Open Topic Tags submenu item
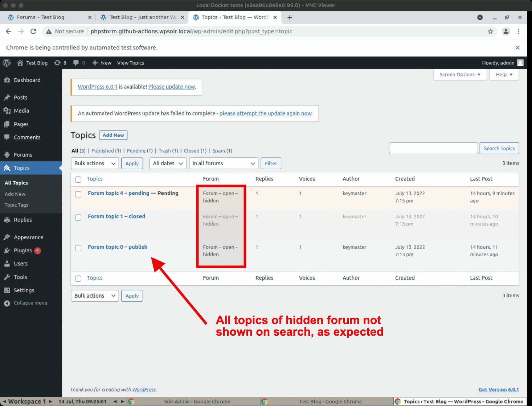 (x=16, y=205)
